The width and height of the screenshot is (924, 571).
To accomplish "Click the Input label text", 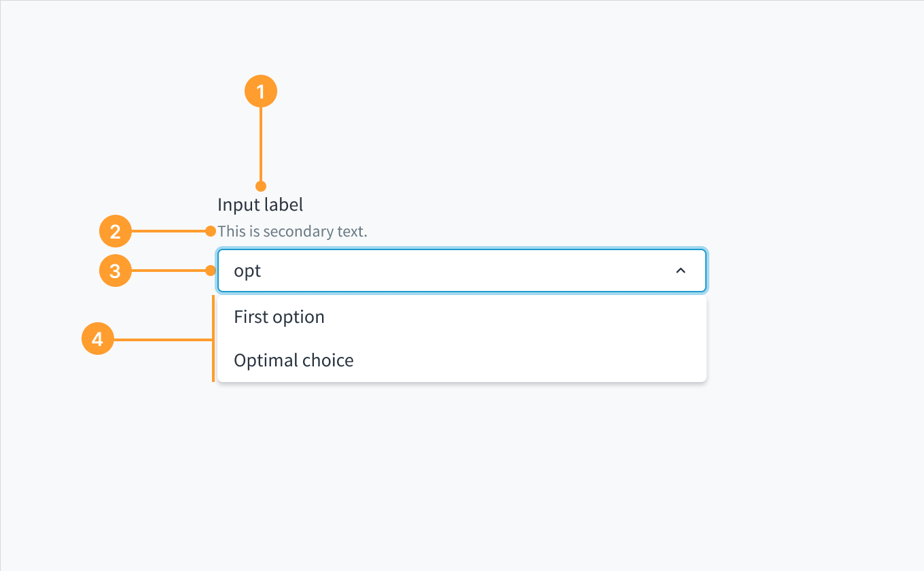I will 260,205.
